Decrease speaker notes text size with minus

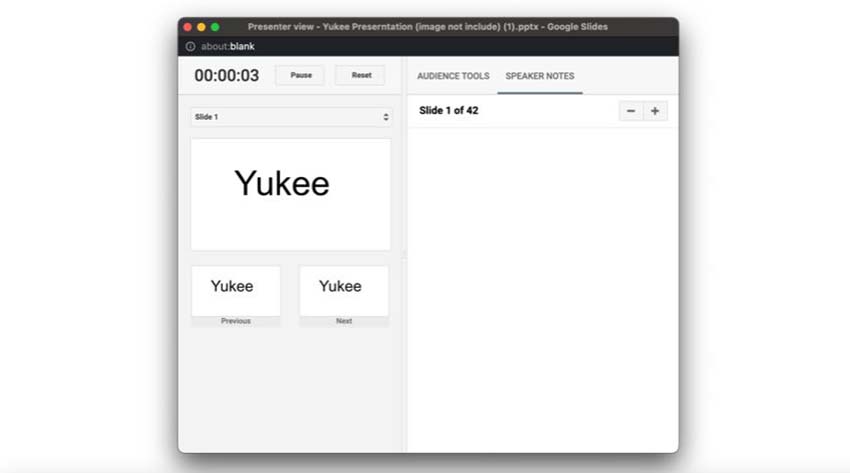click(631, 111)
